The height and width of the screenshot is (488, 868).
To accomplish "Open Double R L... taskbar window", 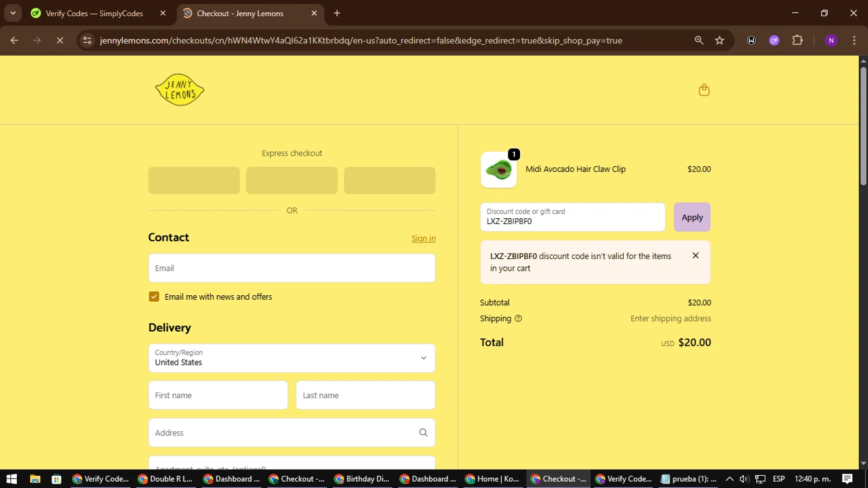I will point(165,479).
